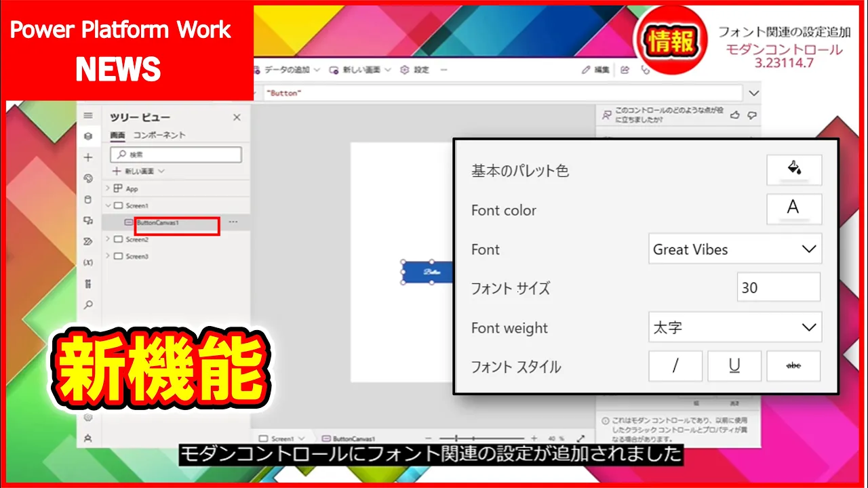Open the Advanced tools icon in left rail
Image resolution: width=868 pixels, height=488 pixels.
click(x=88, y=283)
